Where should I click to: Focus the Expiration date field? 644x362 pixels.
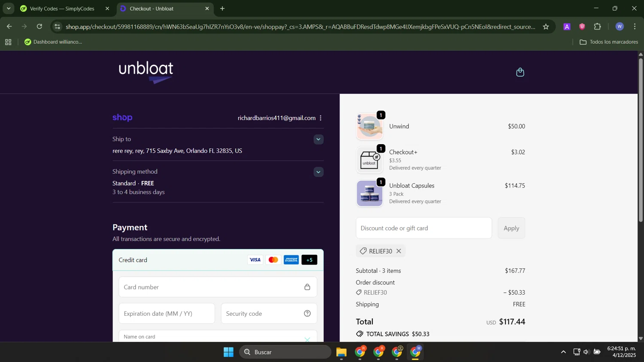(x=167, y=314)
